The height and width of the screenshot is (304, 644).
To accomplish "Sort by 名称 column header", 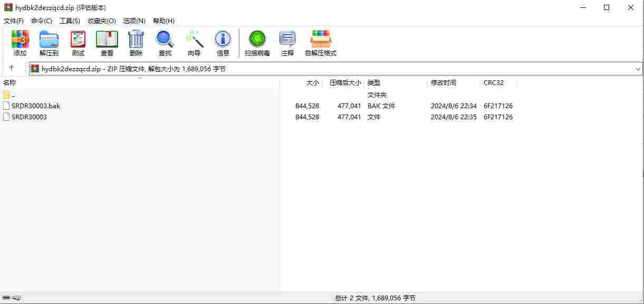I will (x=140, y=83).
